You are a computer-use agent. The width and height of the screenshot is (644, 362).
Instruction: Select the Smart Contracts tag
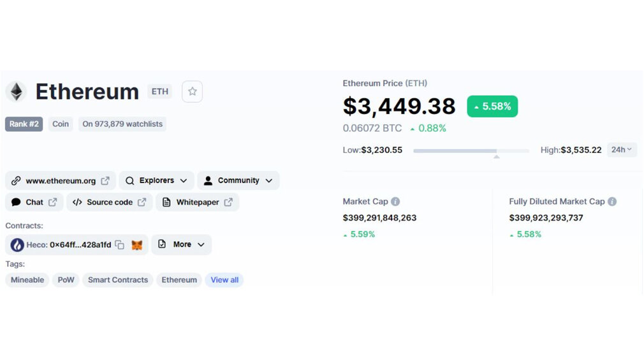click(118, 280)
